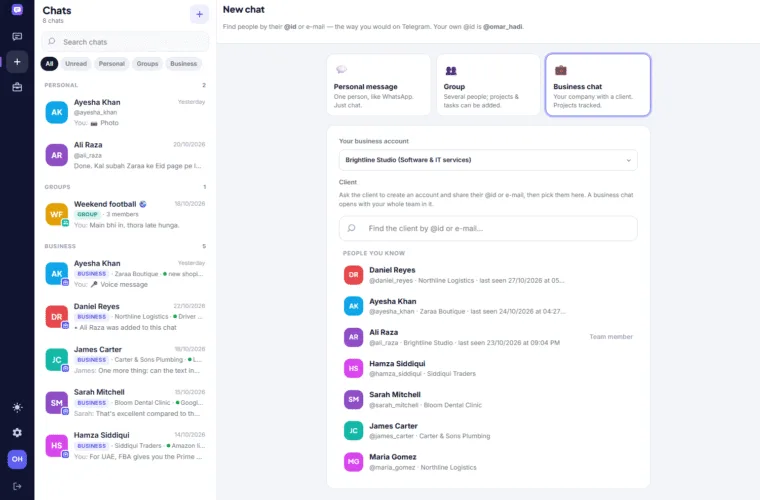Open Ayesha Khan Zaraa Boutique business chat
The height and width of the screenshot is (500, 760).
[125, 274]
